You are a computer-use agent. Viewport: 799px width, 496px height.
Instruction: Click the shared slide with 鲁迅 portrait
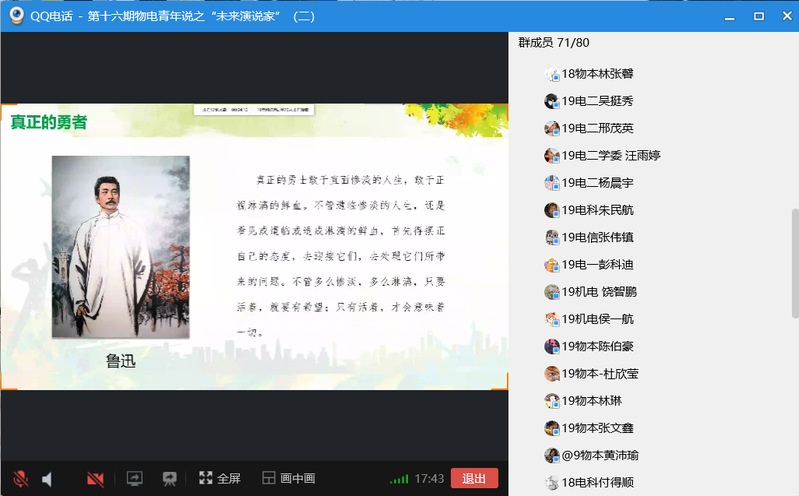tap(254, 247)
